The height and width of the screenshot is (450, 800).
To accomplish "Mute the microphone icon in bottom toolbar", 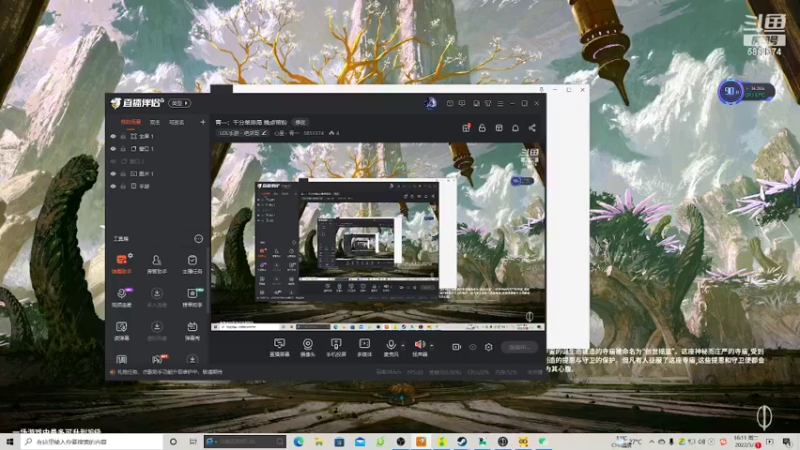I will coord(391,345).
